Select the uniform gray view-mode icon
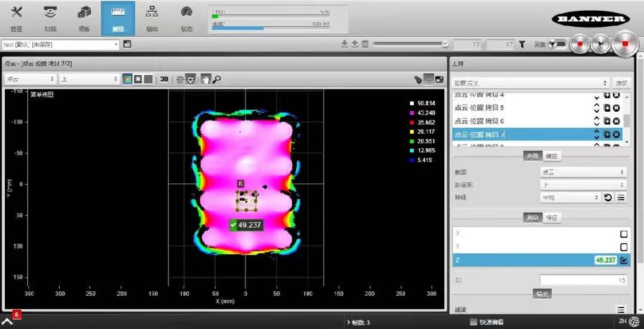The image size is (644, 329). click(x=148, y=79)
